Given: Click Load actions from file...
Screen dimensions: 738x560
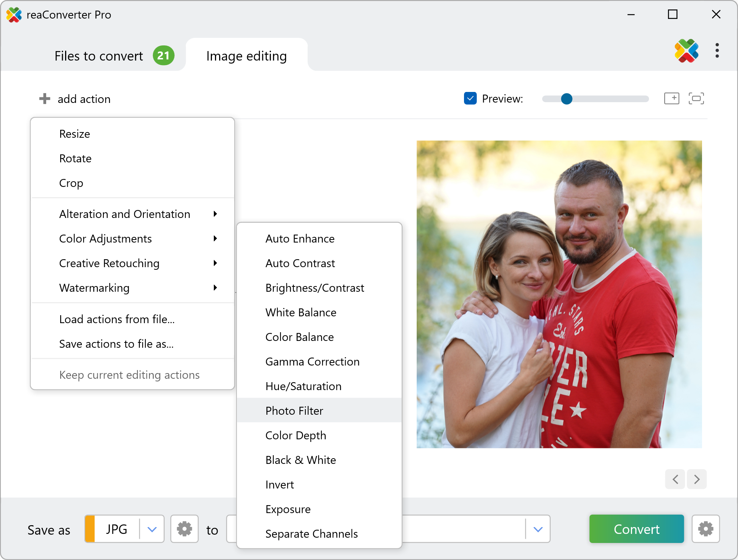Looking at the screenshot, I should pos(117,319).
